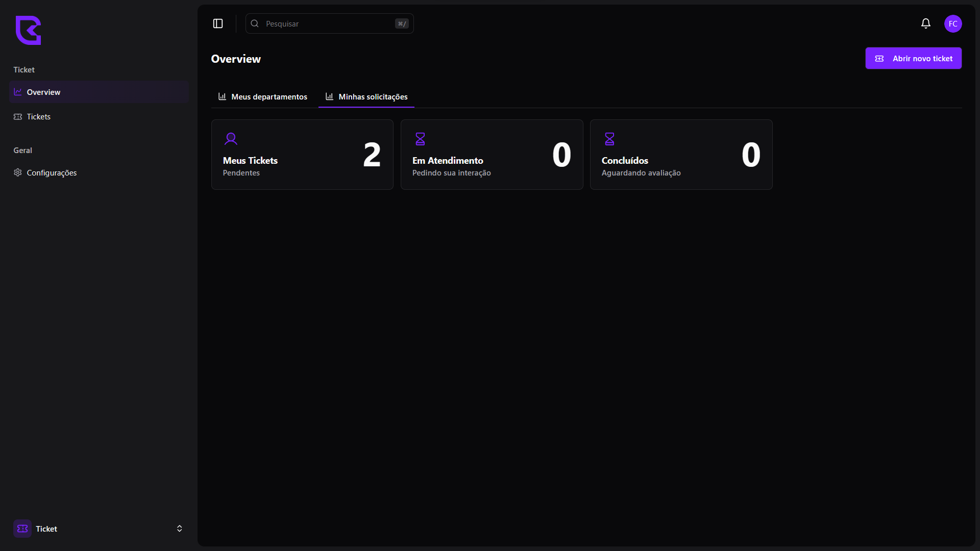Viewport: 980px width, 551px height.
Task: Click the Configurações gear icon
Action: point(18,172)
